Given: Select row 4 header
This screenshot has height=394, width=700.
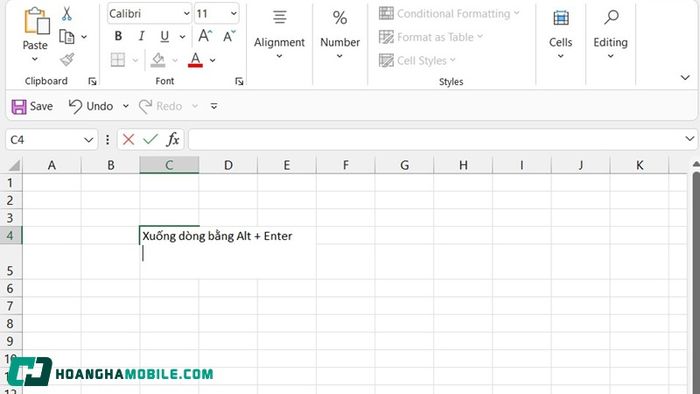Looking at the screenshot, I should click(x=10, y=235).
